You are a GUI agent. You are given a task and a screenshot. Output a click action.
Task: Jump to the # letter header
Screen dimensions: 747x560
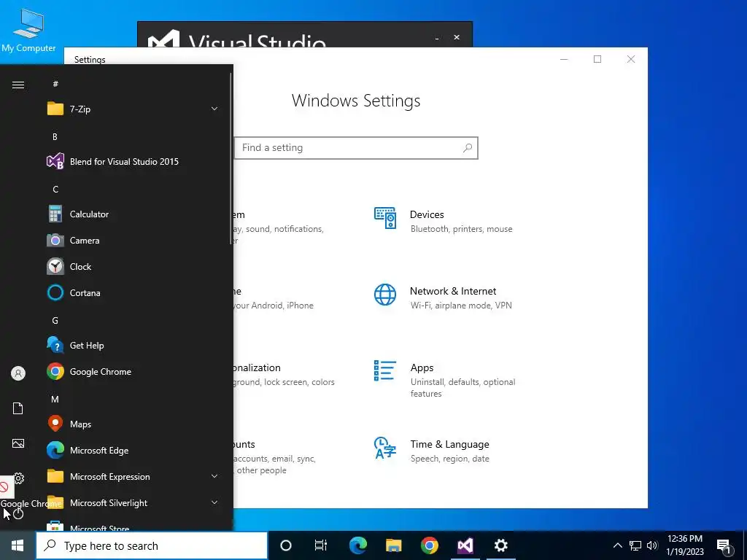click(55, 84)
